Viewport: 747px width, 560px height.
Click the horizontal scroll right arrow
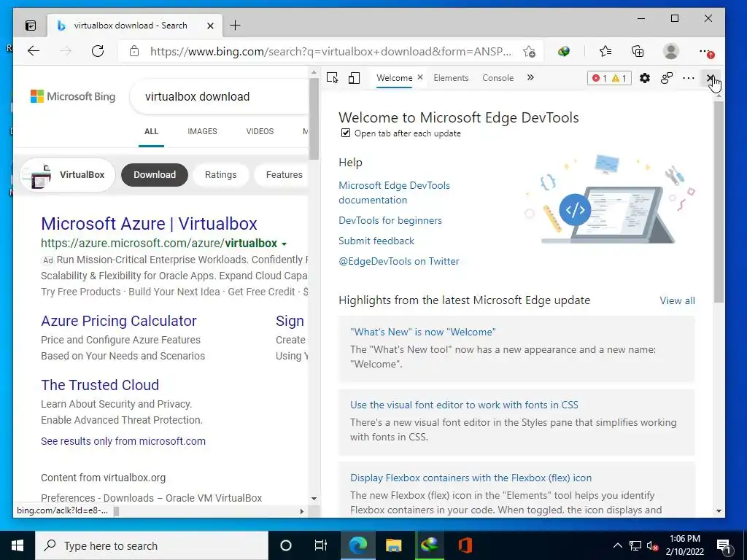click(x=301, y=511)
